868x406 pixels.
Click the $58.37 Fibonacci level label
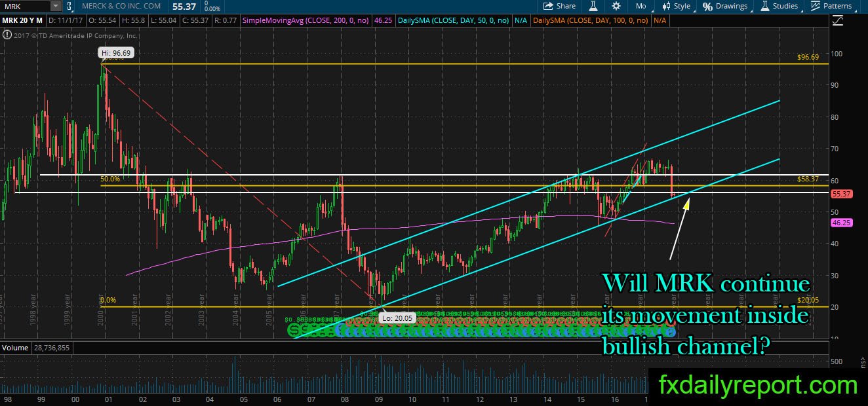[808, 179]
